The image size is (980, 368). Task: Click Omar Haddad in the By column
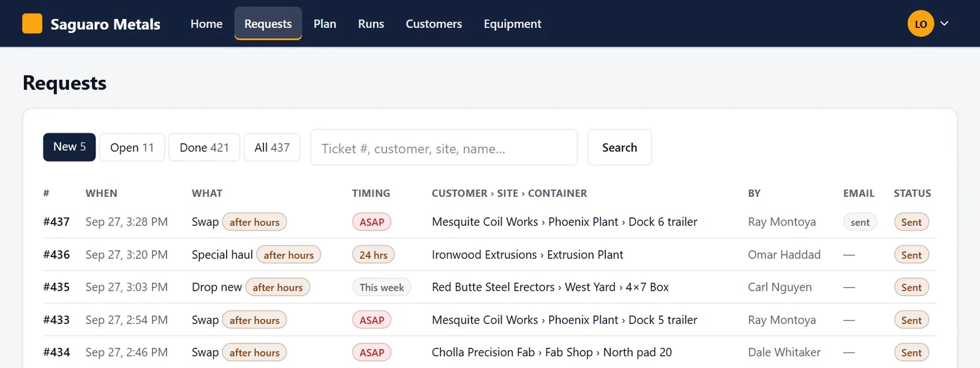tap(784, 255)
